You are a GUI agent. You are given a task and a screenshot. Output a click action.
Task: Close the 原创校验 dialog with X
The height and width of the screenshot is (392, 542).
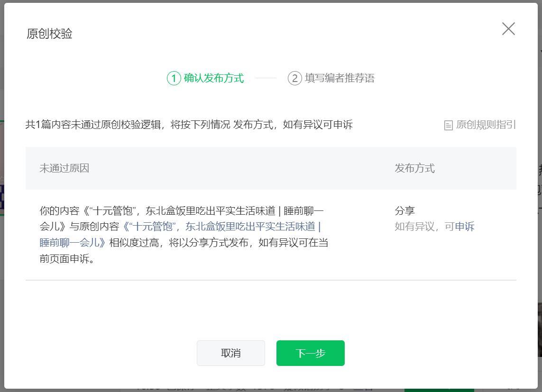pyautogui.click(x=508, y=29)
